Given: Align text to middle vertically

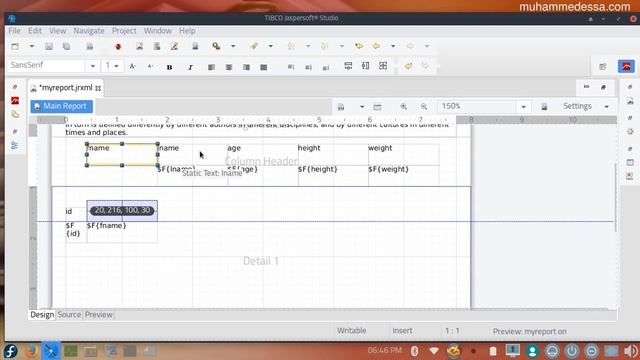Looking at the screenshot, I should click(308, 67).
